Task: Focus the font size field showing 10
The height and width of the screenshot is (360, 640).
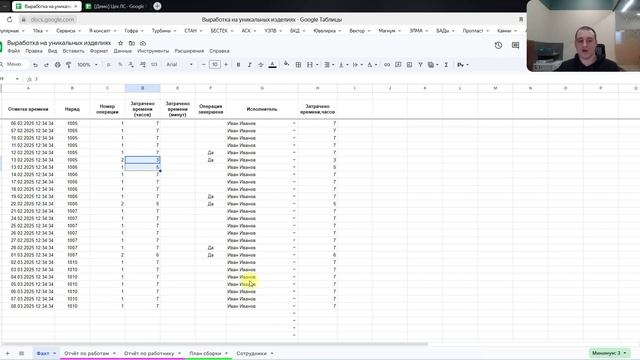Action: [x=215, y=64]
